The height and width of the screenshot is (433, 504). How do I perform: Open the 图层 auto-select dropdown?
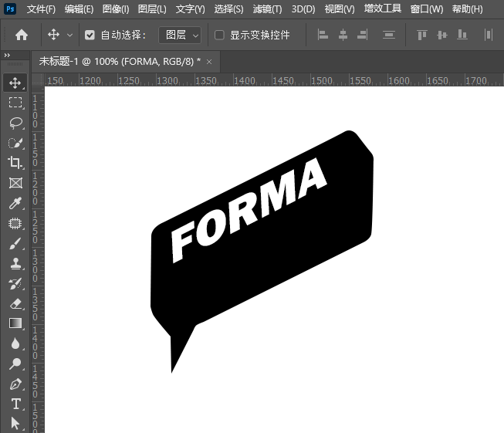(x=180, y=35)
